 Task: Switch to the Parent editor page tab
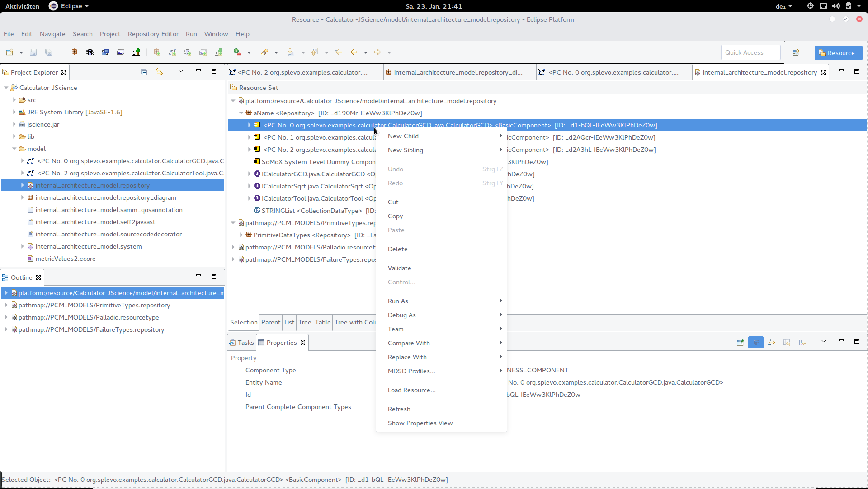click(x=271, y=322)
